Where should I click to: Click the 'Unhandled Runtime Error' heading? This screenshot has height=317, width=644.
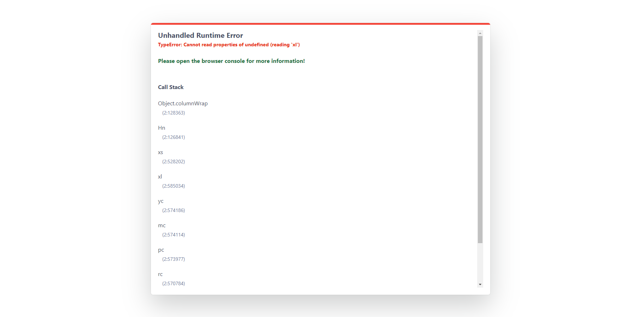[200, 35]
